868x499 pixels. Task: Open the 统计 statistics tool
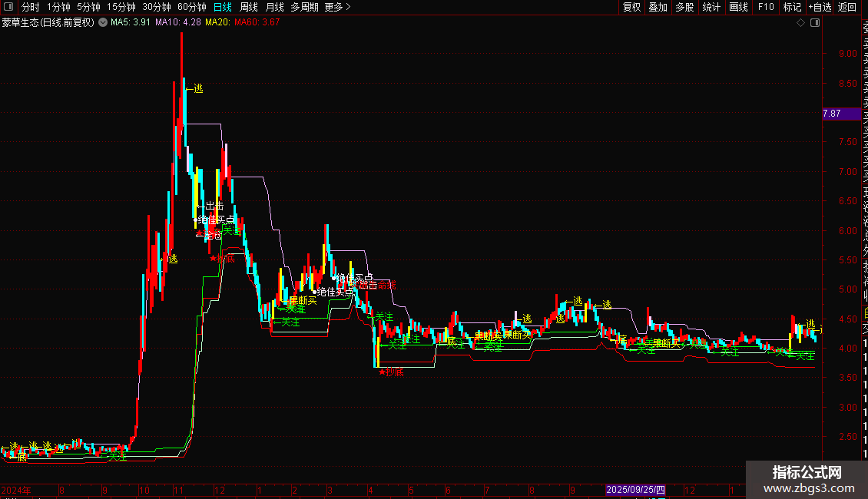point(711,7)
